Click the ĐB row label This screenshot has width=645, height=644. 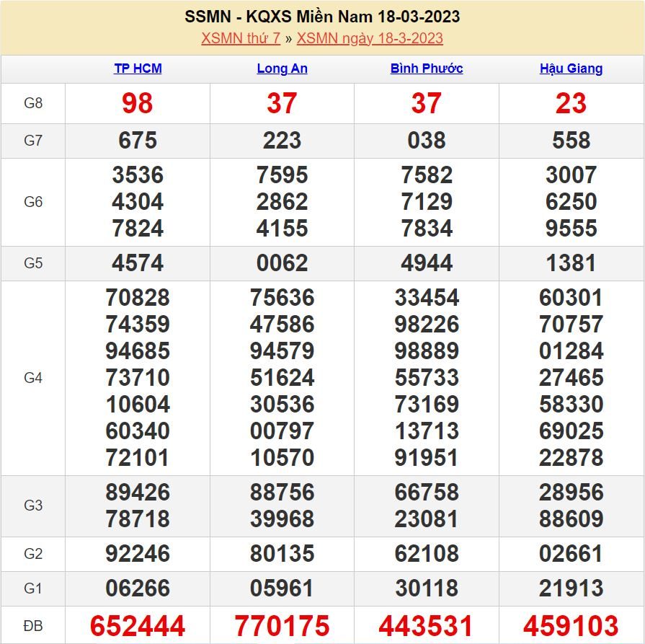tap(33, 626)
